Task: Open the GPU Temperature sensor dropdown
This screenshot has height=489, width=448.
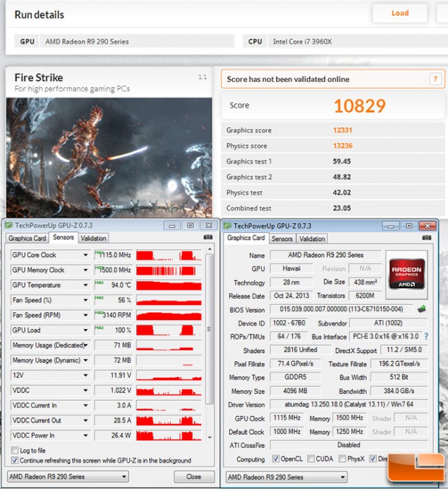Action: pos(85,285)
